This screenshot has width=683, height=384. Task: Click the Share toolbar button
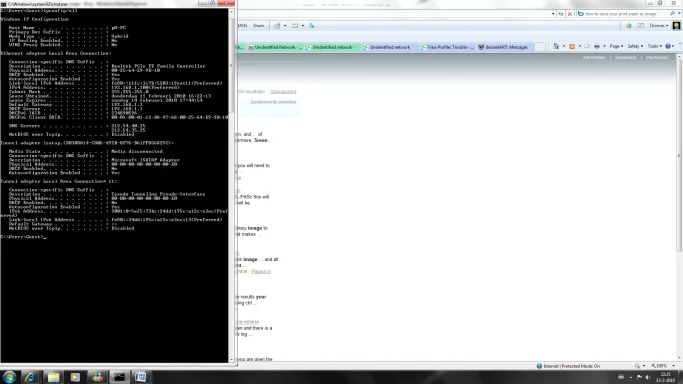point(258,26)
